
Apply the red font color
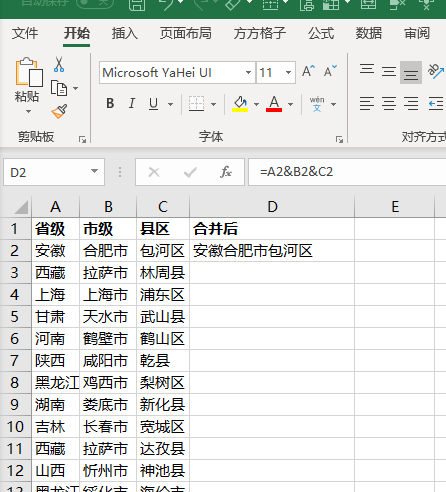point(274,104)
